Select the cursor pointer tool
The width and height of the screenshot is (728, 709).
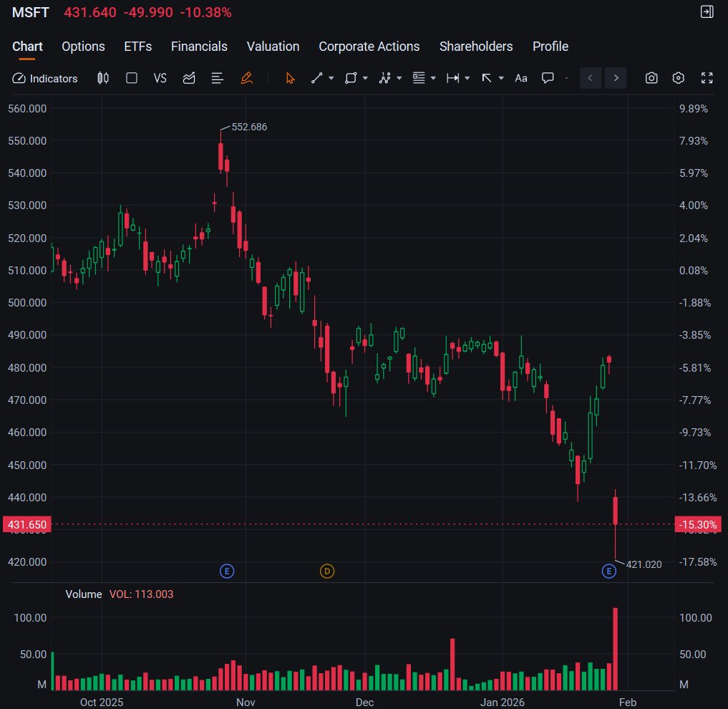click(x=290, y=78)
